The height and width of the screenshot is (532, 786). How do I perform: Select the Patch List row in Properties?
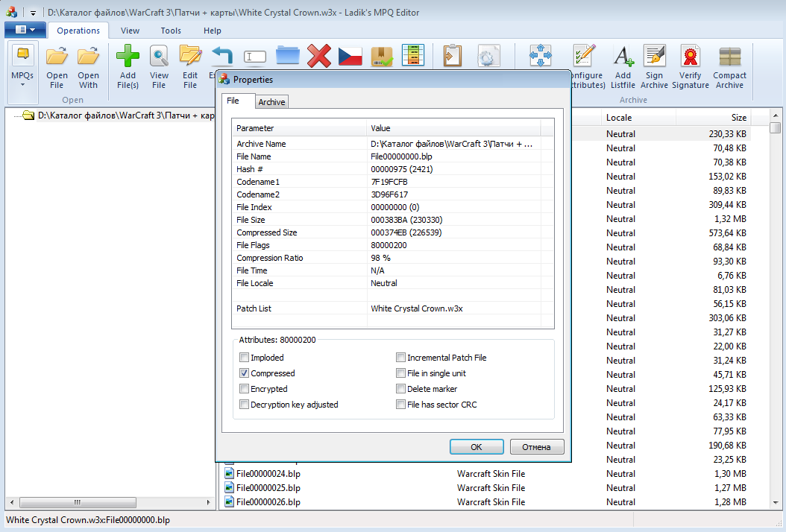(x=393, y=308)
